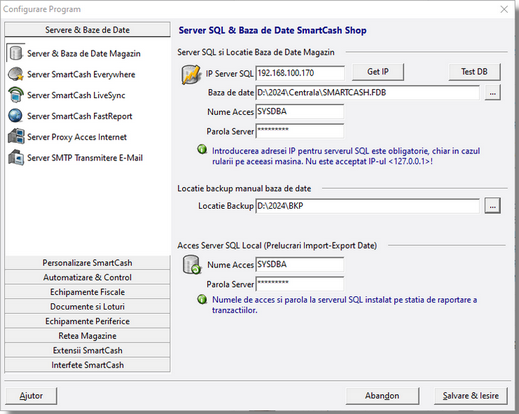Expand the Personalizare SmartCash section
Screen dimensions: 519x414
click(87, 263)
